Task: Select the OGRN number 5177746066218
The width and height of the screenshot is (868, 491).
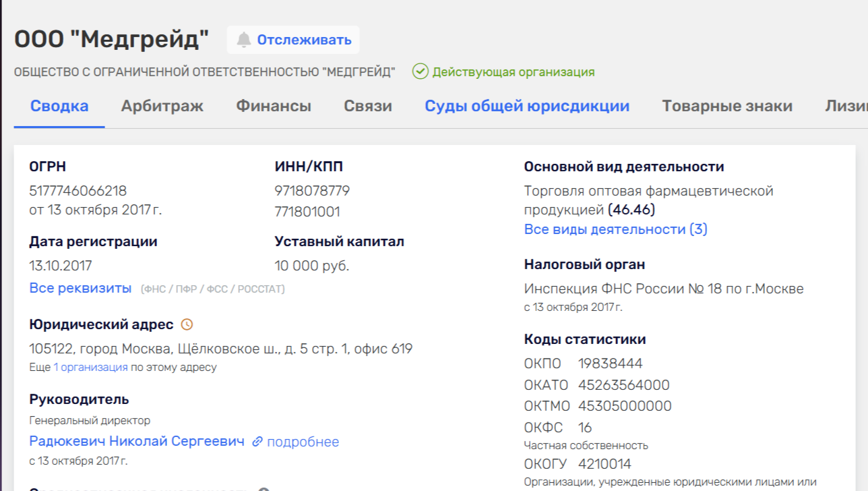Action: [78, 191]
